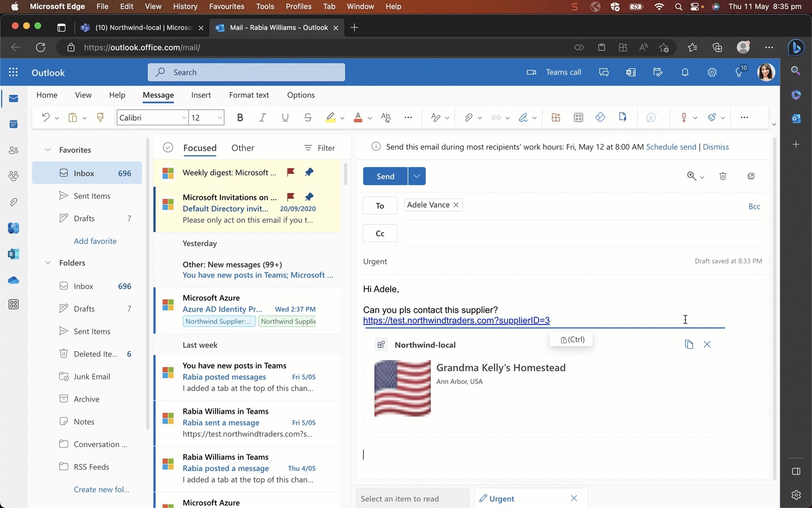This screenshot has height=508, width=812.
Task: Click the Paste clipboard icon
Action: pos(73,117)
